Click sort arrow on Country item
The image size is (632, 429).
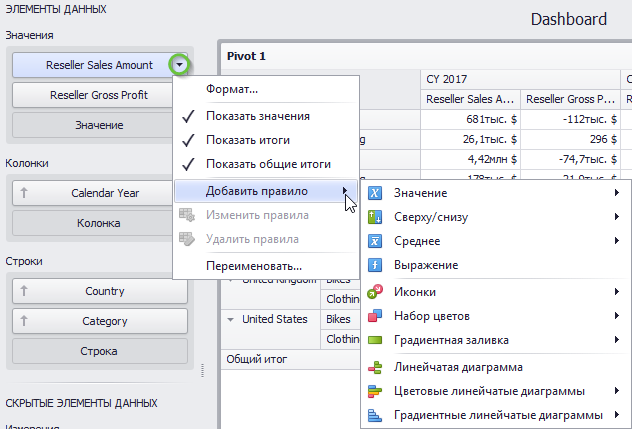(x=24, y=291)
